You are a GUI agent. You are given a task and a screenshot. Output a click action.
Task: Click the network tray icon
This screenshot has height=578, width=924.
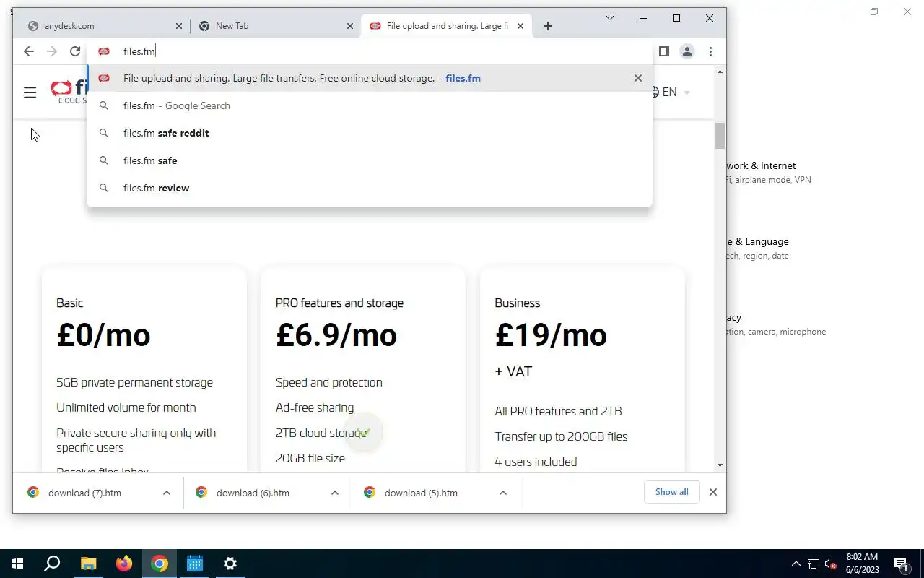(814, 564)
